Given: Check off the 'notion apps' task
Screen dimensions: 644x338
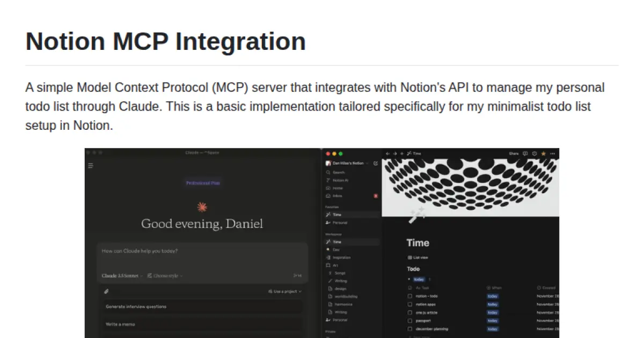Looking at the screenshot, I should 409,304.
